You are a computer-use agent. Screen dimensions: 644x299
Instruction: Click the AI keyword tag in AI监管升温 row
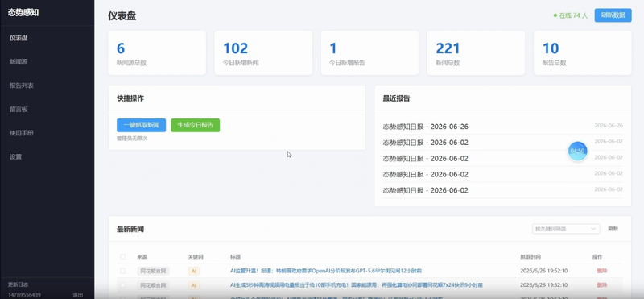[x=194, y=271]
